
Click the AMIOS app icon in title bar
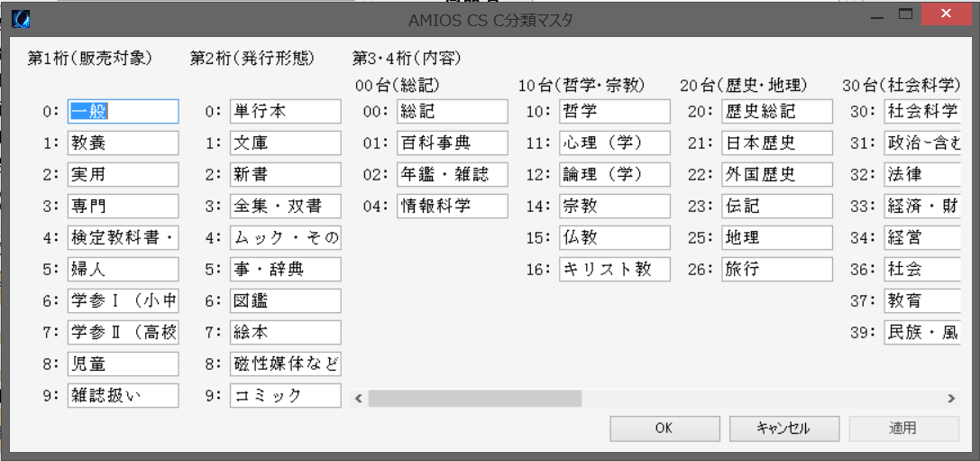pos(21,20)
